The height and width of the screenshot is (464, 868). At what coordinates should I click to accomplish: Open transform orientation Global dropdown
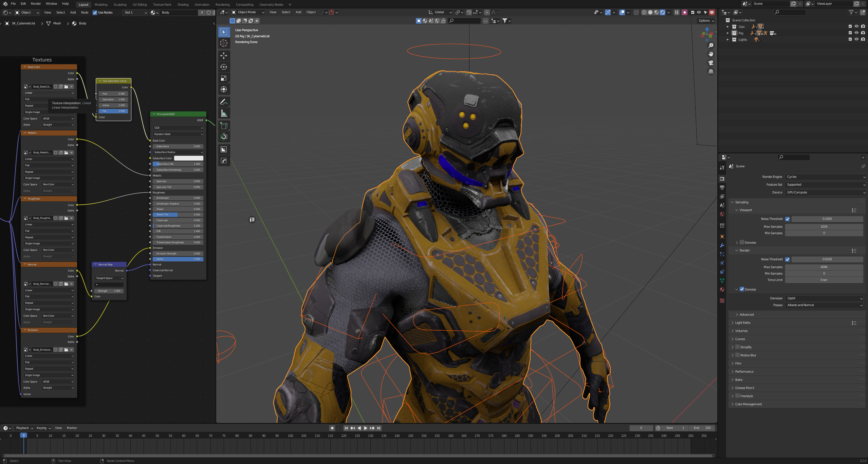pos(440,12)
